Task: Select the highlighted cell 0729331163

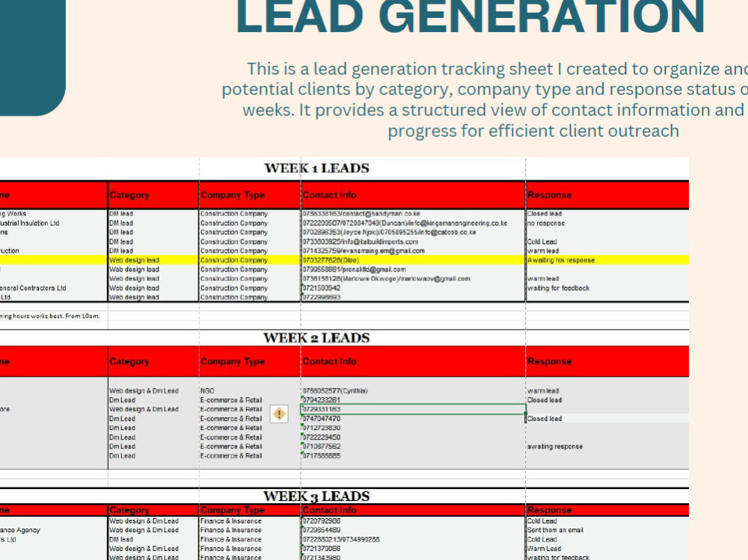Action: coord(413,409)
